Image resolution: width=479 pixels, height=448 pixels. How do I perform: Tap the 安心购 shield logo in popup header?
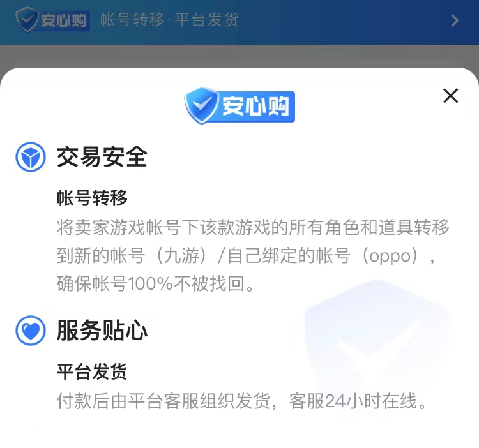[x=240, y=106]
